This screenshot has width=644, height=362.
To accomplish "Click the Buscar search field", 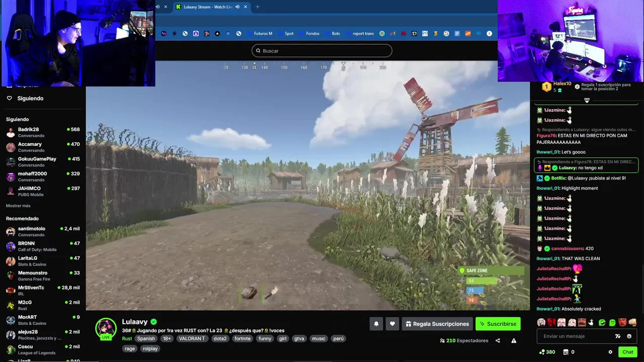I will point(321,51).
